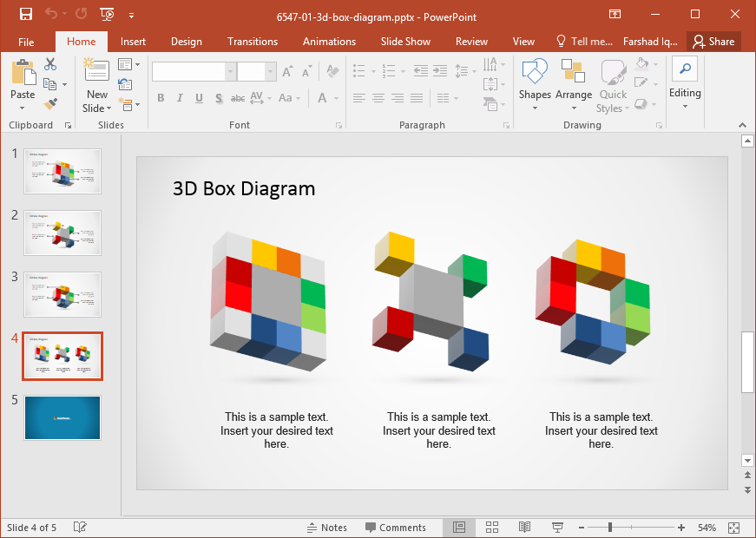Open the Design tab
Image resolution: width=756 pixels, height=538 pixels.
point(186,42)
